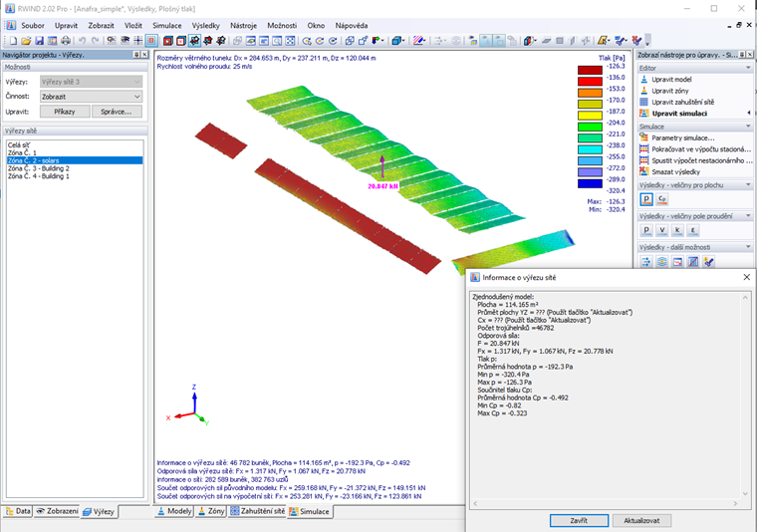This screenshot has width=757, height=532.
Task: Click the pencil color palette toolbar icon
Action: (418, 41)
